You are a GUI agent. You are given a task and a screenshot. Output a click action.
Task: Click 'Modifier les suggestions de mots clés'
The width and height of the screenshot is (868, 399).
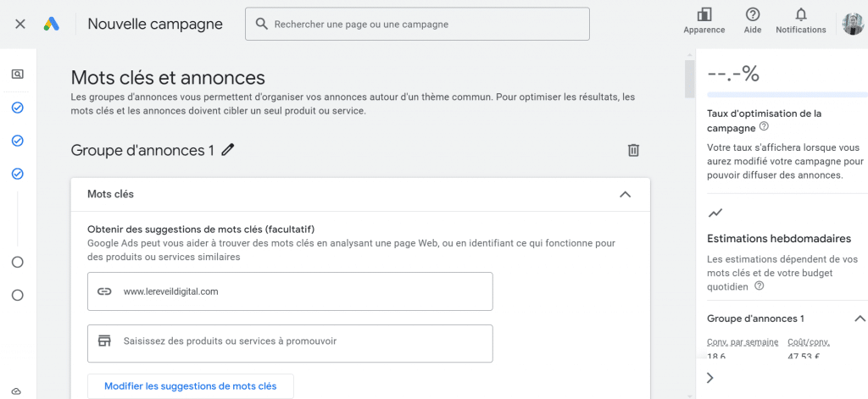pos(191,386)
